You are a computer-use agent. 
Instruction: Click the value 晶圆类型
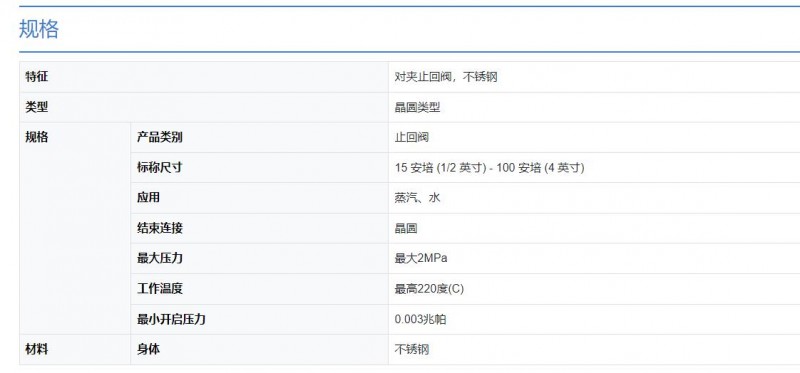[417, 107]
